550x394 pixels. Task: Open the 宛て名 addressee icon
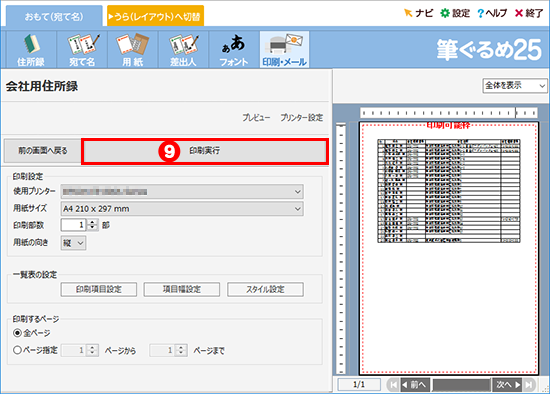(x=82, y=49)
